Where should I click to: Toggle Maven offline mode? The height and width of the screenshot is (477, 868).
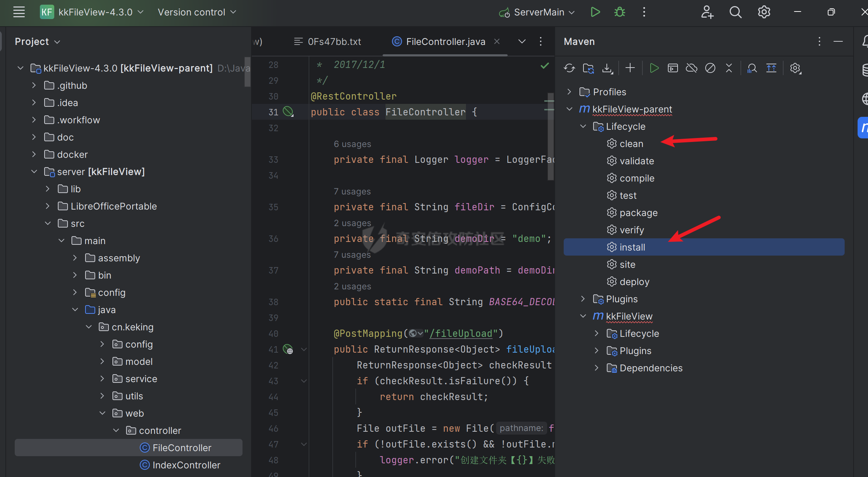point(692,68)
